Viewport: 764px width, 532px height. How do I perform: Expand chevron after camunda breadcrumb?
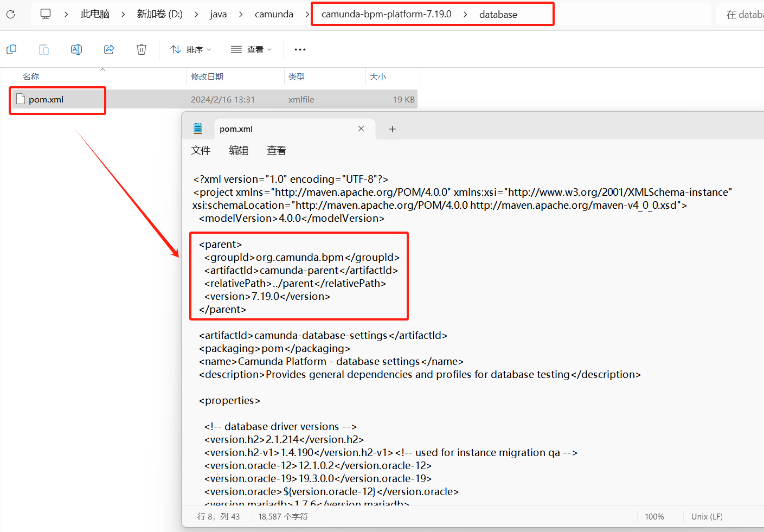[307, 14]
